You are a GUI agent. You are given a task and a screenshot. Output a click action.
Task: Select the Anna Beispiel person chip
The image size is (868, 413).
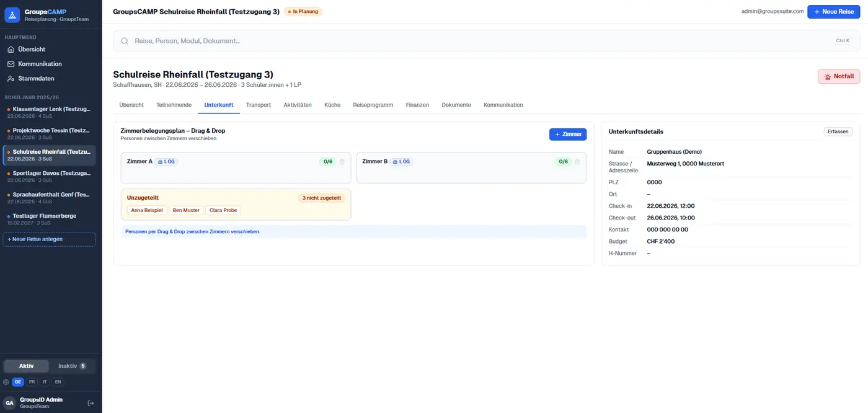point(147,210)
